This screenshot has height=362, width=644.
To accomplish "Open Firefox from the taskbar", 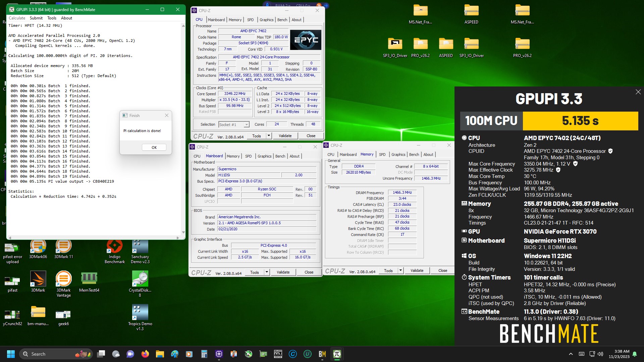I will [145, 354].
